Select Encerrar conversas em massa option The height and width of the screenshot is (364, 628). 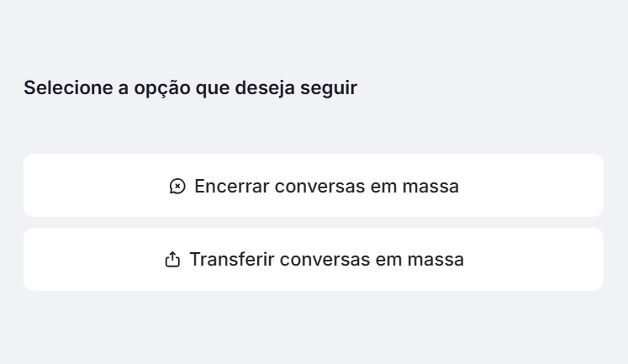[313, 186]
